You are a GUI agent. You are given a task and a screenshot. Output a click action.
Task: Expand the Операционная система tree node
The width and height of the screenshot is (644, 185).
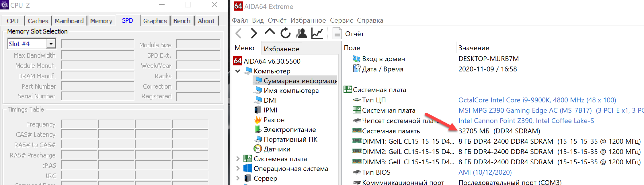(238, 168)
